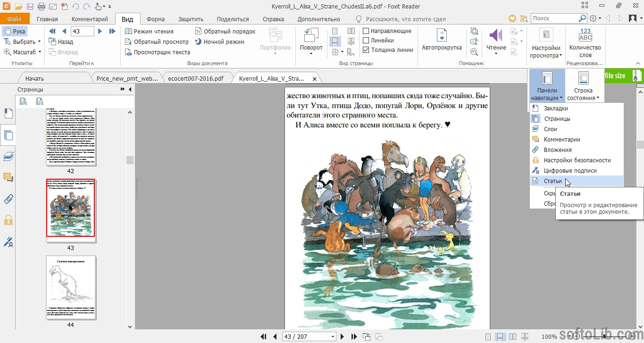Reduce thumbnails icon in Страницы panel

(x=40, y=101)
